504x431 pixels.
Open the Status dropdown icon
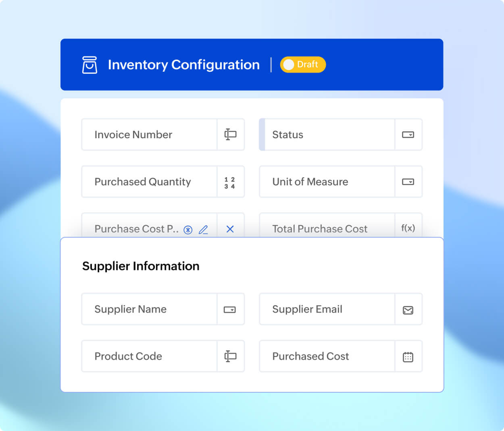point(408,135)
